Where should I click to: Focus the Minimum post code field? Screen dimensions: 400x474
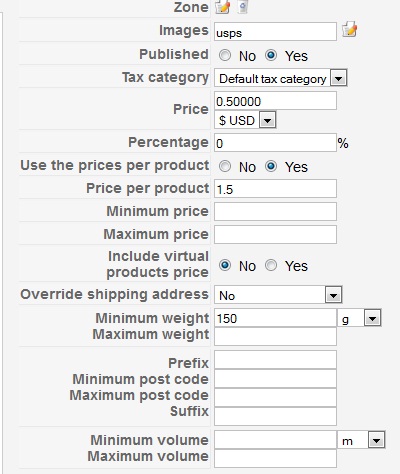click(x=275, y=379)
